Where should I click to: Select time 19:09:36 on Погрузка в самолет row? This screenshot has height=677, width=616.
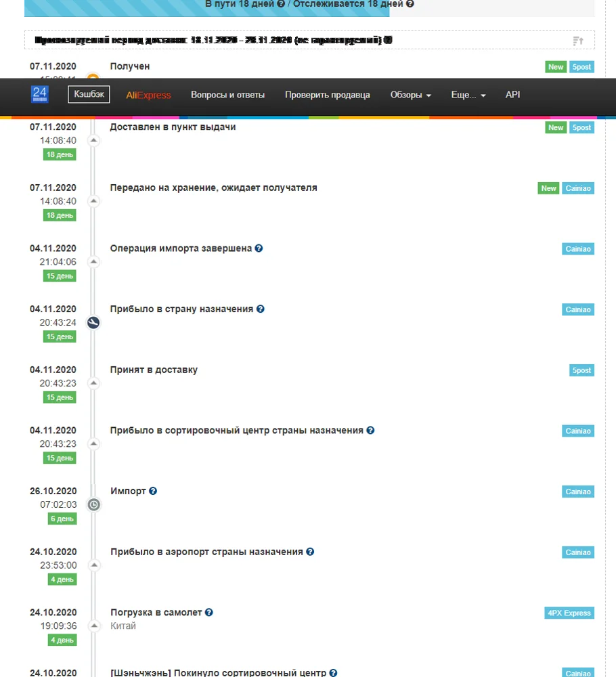pos(58,626)
